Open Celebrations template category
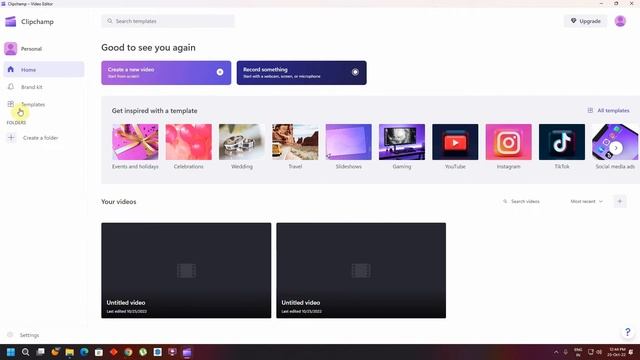 (189, 147)
